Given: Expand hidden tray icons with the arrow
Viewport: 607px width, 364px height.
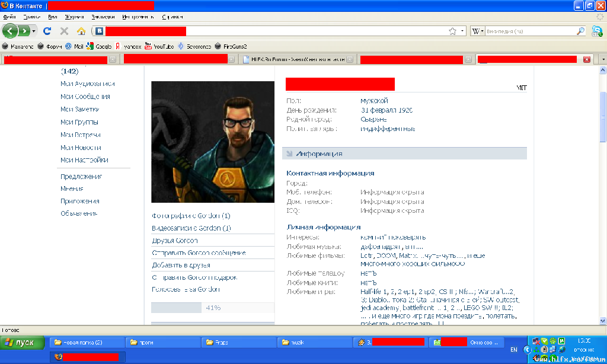Looking at the screenshot, I should pyautogui.click(x=527, y=350).
